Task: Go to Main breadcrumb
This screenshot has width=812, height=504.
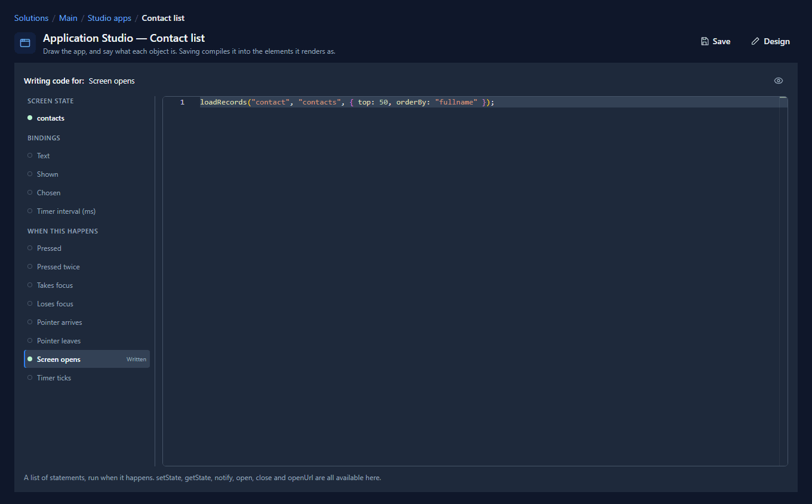Action: pyautogui.click(x=68, y=18)
